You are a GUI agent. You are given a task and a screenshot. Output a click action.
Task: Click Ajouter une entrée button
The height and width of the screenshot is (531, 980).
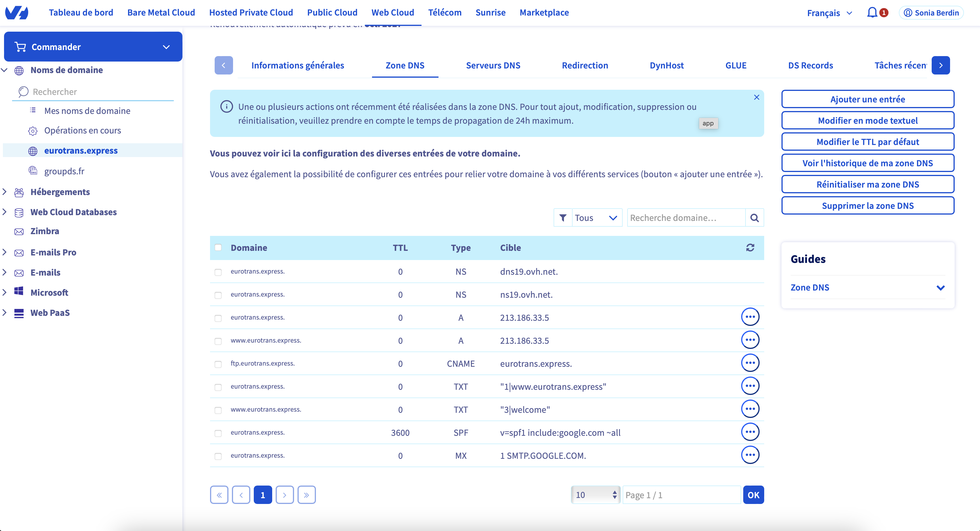point(867,99)
